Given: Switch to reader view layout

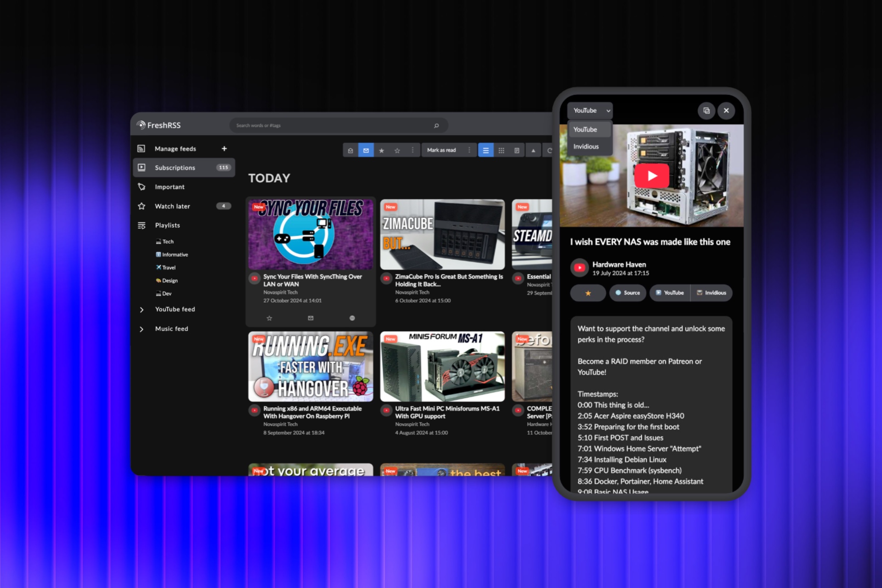Looking at the screenshot, I should 517,150.
